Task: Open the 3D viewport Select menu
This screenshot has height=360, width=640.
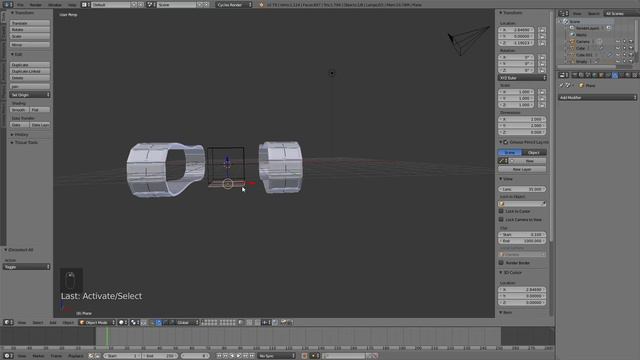Action: [38, 322]
